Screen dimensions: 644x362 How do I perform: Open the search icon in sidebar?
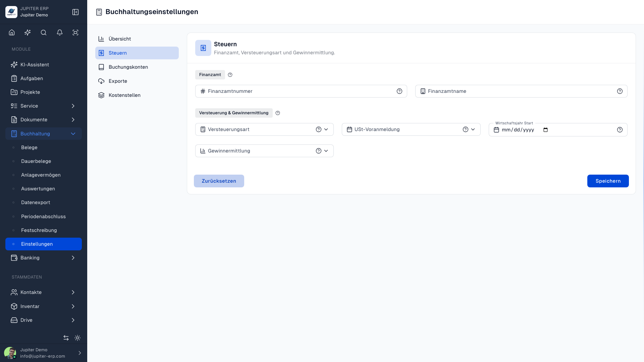click(44, 33)
